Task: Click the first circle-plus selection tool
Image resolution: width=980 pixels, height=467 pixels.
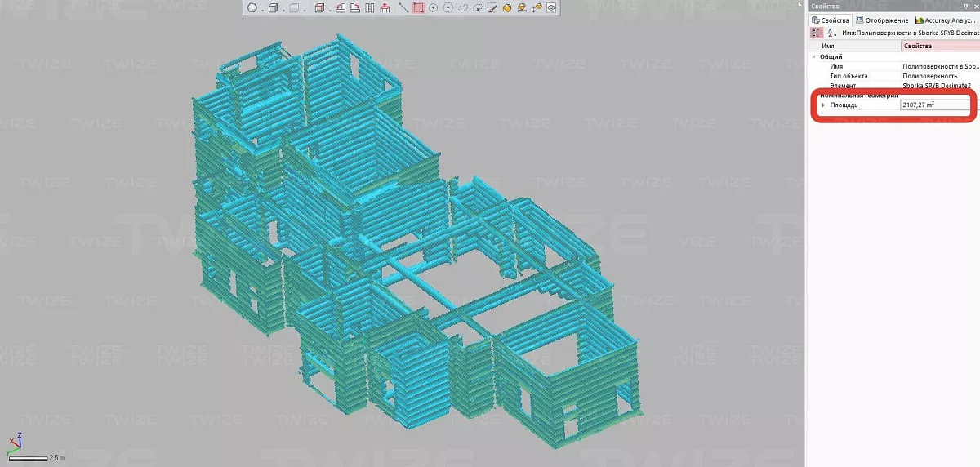Action: click(x=433, y=8)
